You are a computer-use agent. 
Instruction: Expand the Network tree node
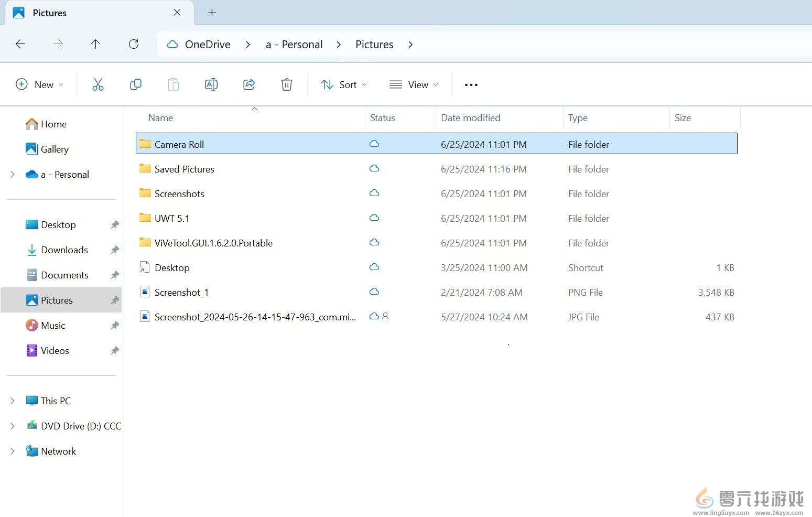[13, 451]
